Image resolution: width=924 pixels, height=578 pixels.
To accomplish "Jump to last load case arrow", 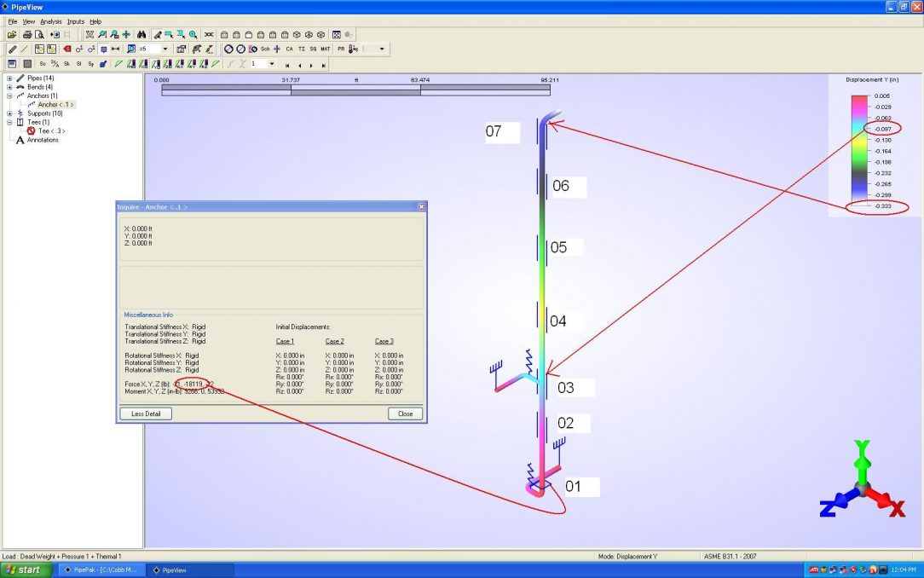I will click(324, 65).
